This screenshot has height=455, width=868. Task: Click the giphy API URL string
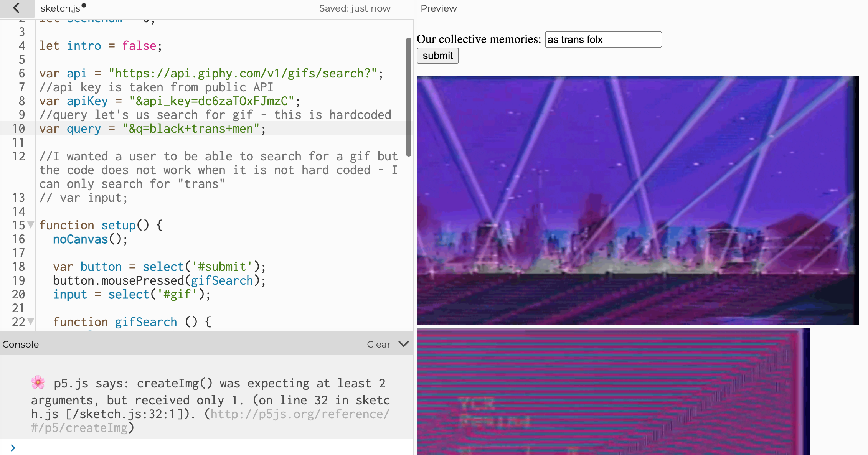(x=243, y=73)
